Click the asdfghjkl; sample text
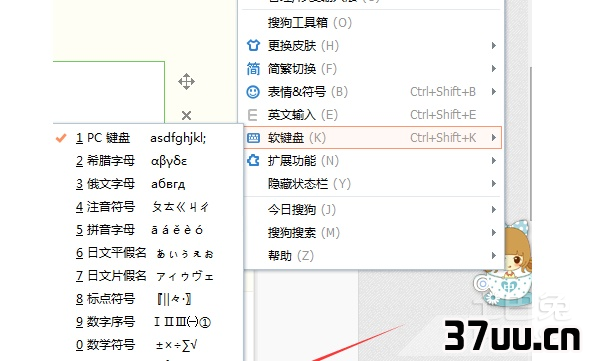The image size is (593, 361). click(178, 138)
